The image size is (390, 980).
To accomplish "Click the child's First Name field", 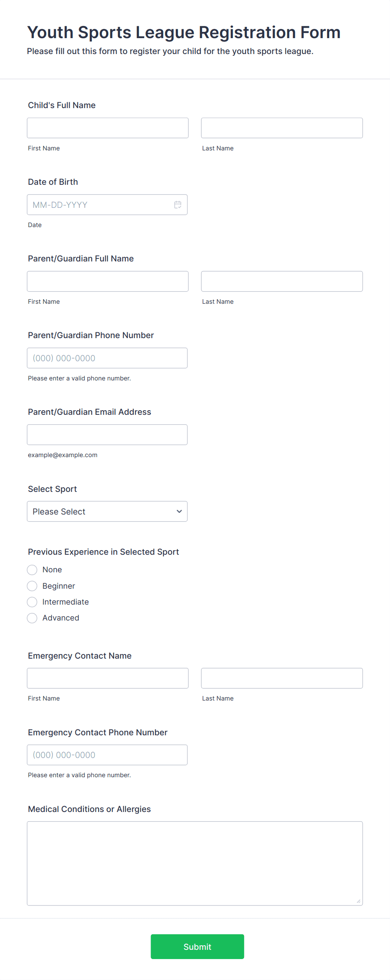I will 108,128.
